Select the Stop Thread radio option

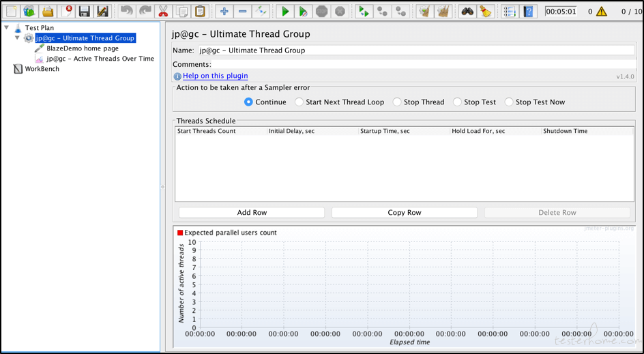tap(397, 102)
